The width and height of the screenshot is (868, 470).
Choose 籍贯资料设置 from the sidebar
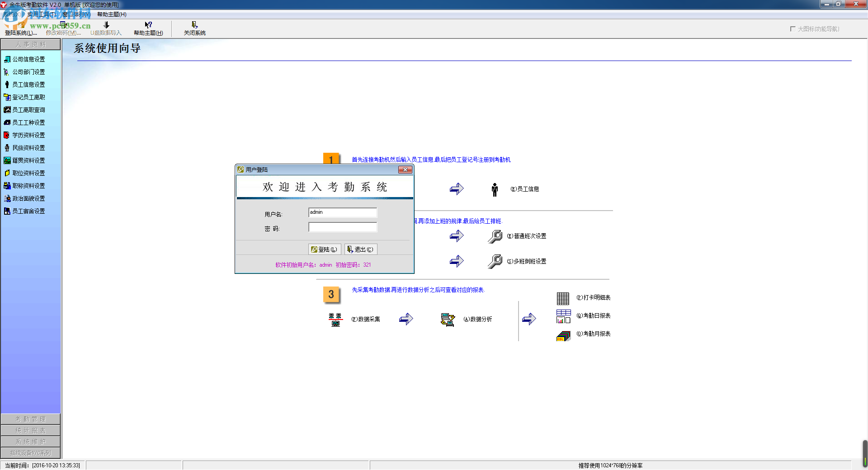click(25, 160)
